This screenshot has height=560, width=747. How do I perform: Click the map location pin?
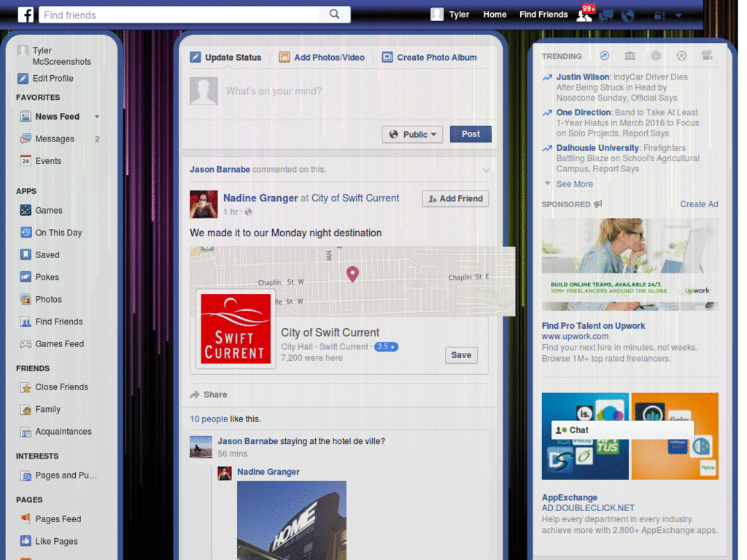click(x=352, y=274)
